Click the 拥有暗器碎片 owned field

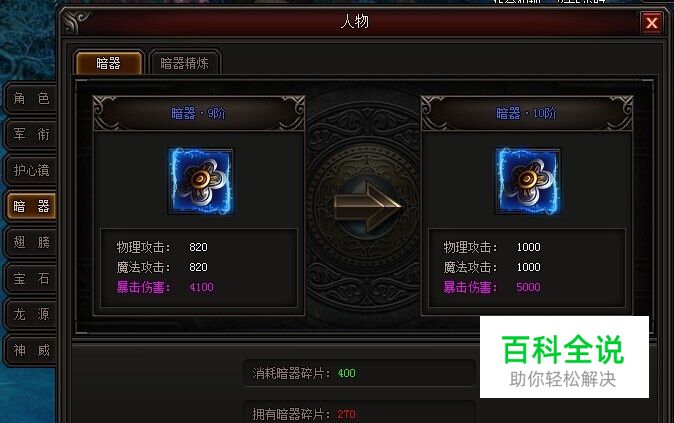[359, 413]
